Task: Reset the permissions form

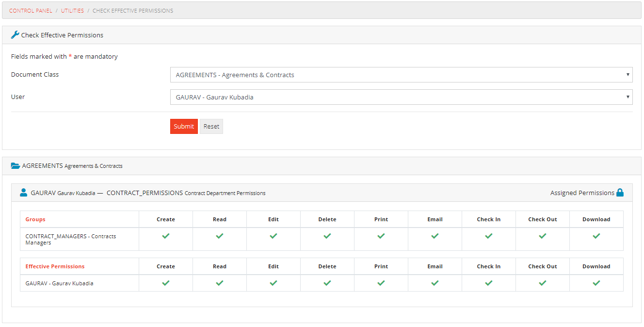Action: point(211,126)
